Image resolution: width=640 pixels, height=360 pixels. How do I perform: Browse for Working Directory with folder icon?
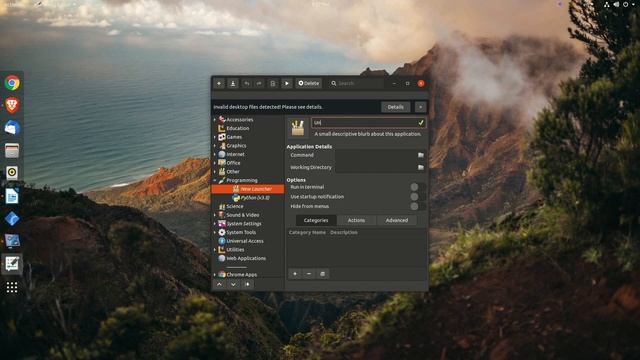(x=420, y=167)
